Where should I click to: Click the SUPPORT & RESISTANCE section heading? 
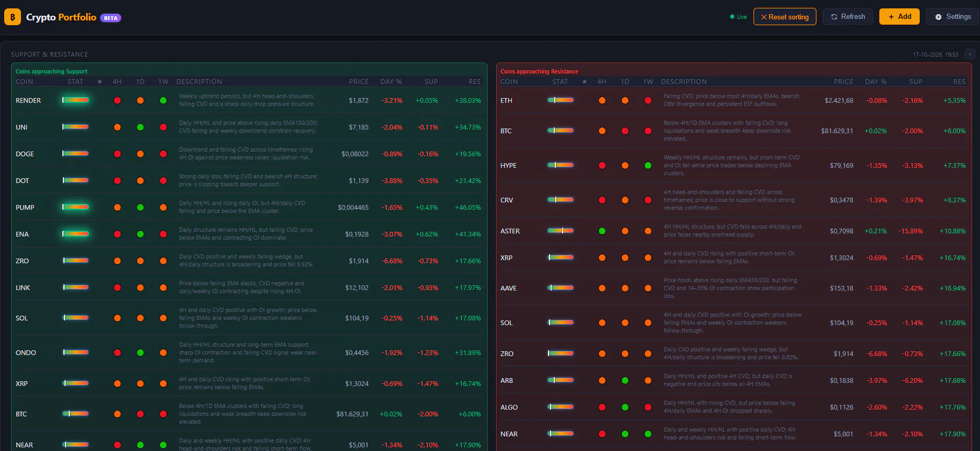(x=49, y=55)
